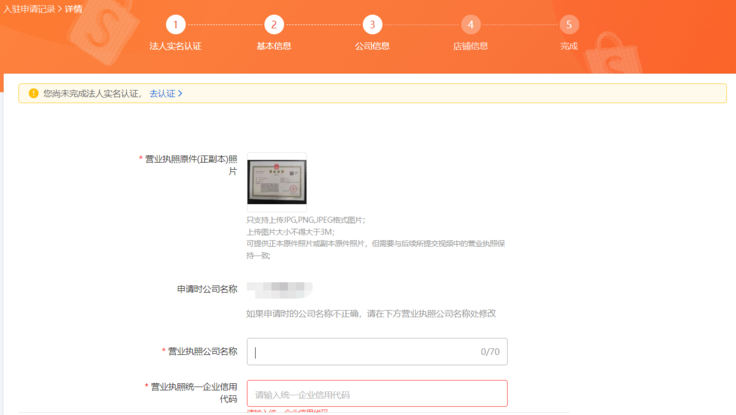Viewport: 736px width, 415px height.
Task: Click step 2 circle 基本信息
Action: pos(274,24)
